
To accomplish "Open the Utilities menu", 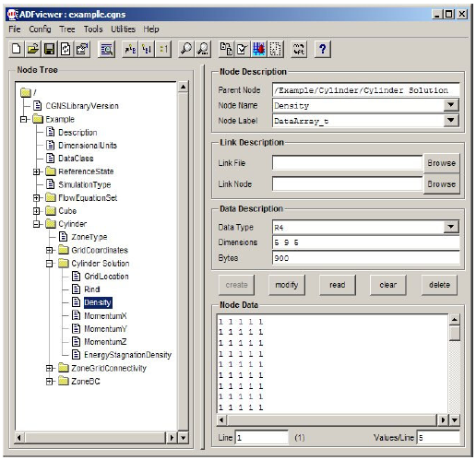I will pos(123,29).
